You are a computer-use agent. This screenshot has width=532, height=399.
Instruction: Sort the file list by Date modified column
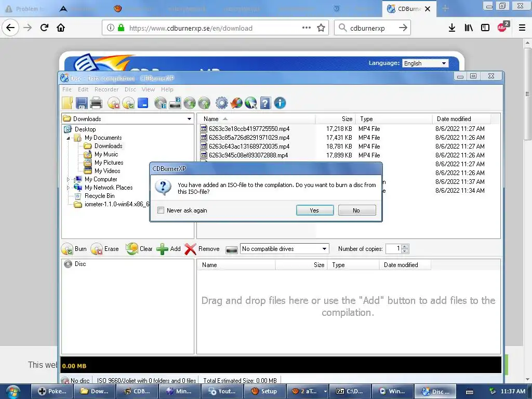tap(461, 119)
